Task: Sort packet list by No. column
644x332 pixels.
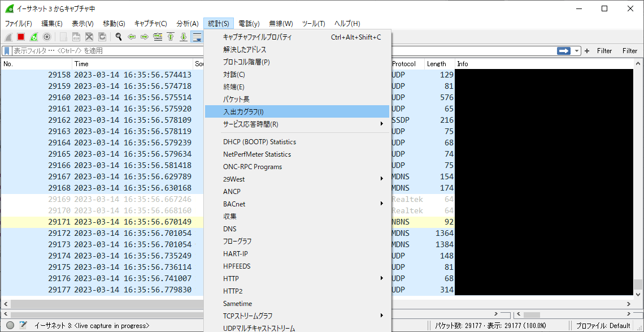Action: click(x=37, y=64)
